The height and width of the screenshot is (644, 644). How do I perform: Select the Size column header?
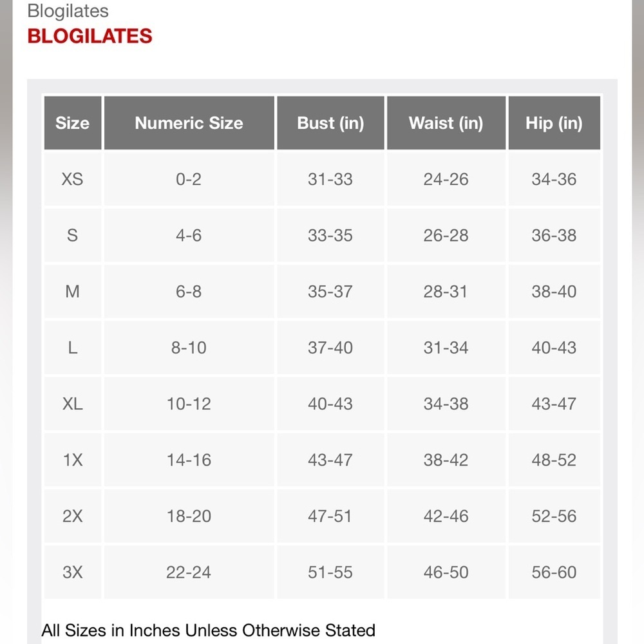click(73, 123)
